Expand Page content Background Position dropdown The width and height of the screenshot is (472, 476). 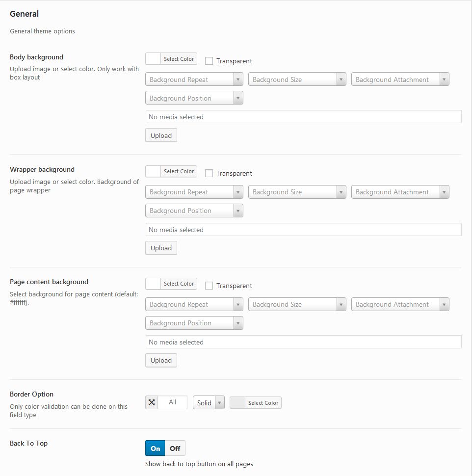coord(194,323)
